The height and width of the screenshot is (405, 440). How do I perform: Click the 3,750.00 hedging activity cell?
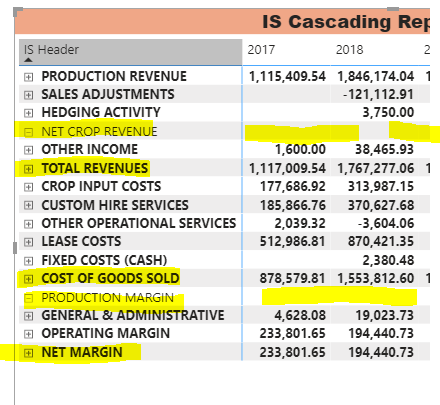point(388,113)
